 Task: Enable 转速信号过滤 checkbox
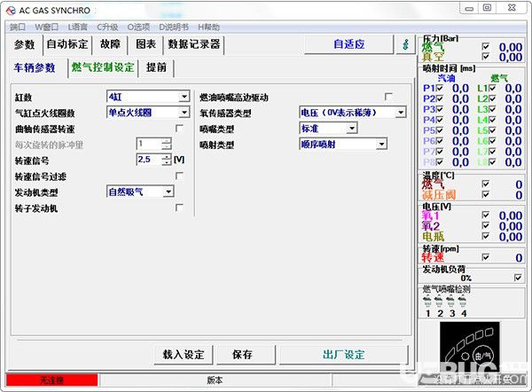tap(179, 176)
